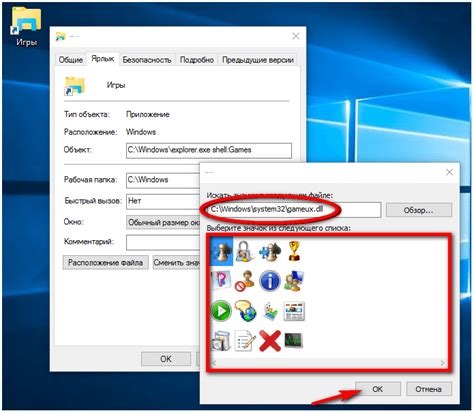Click the icon list right scroll arrow
This screenshot has height=413, width=474.
point(443,363)
